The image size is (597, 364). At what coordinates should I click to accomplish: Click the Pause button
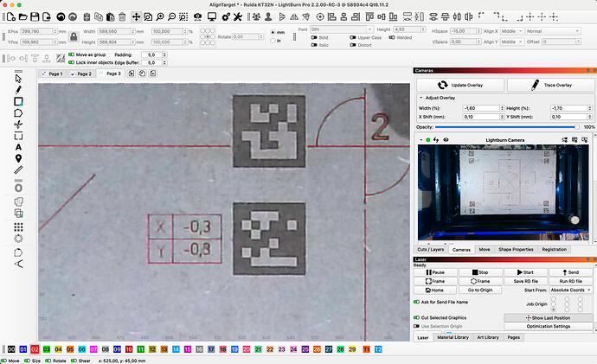(x=435, y=272)
